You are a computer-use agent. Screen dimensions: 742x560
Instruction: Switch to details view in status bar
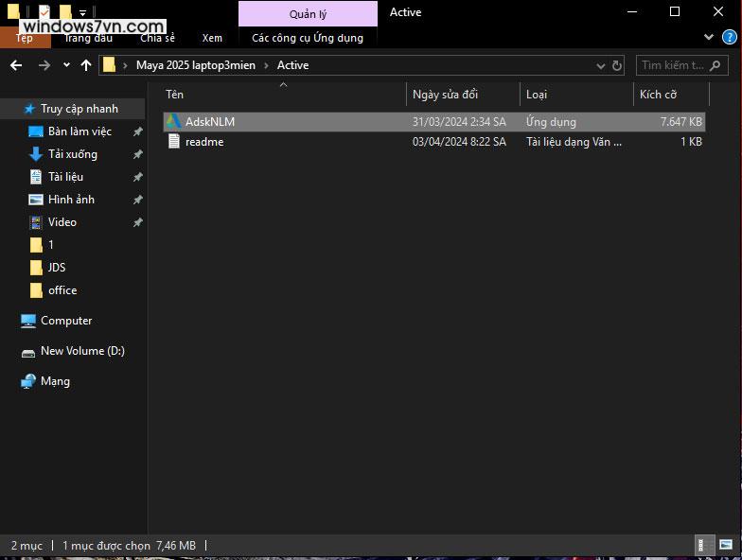pos(705,545)
